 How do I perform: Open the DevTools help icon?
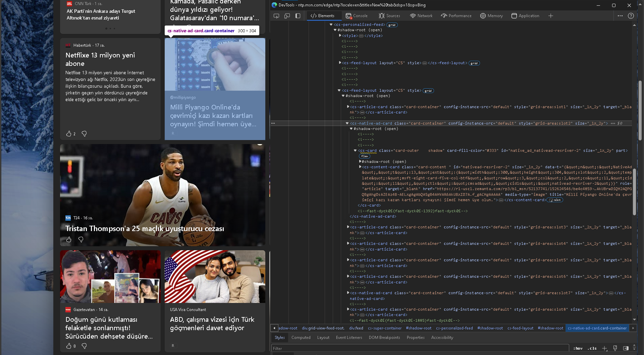point(631,16)
